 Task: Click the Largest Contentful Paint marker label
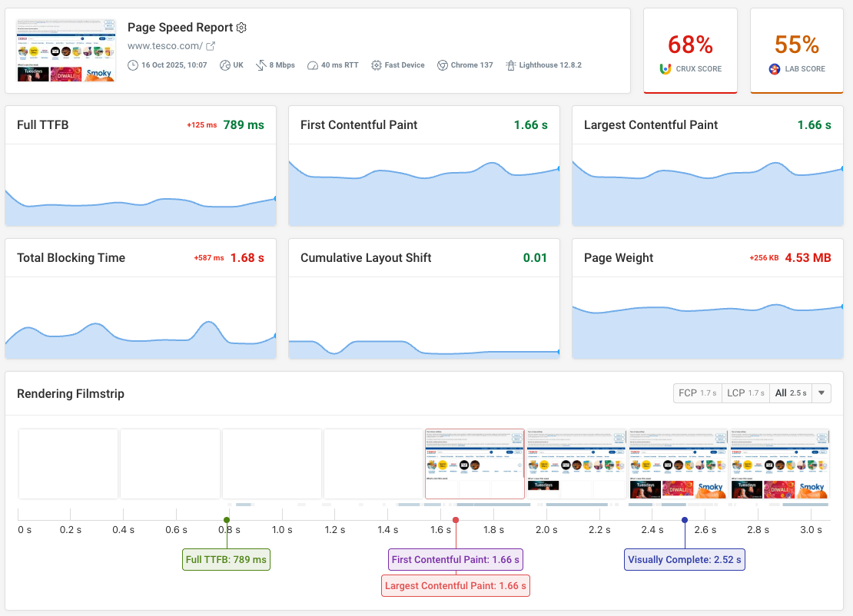[x=455, y=585]
